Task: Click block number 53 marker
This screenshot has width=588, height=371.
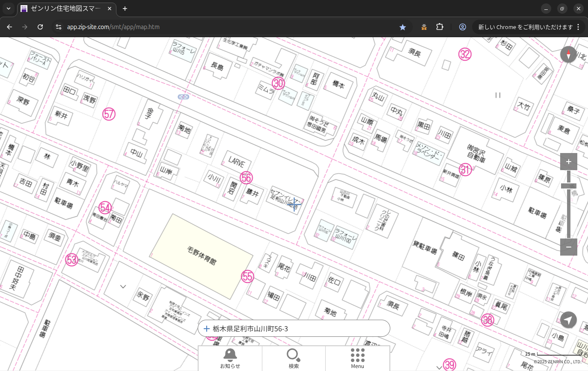Action: (71, 259)
